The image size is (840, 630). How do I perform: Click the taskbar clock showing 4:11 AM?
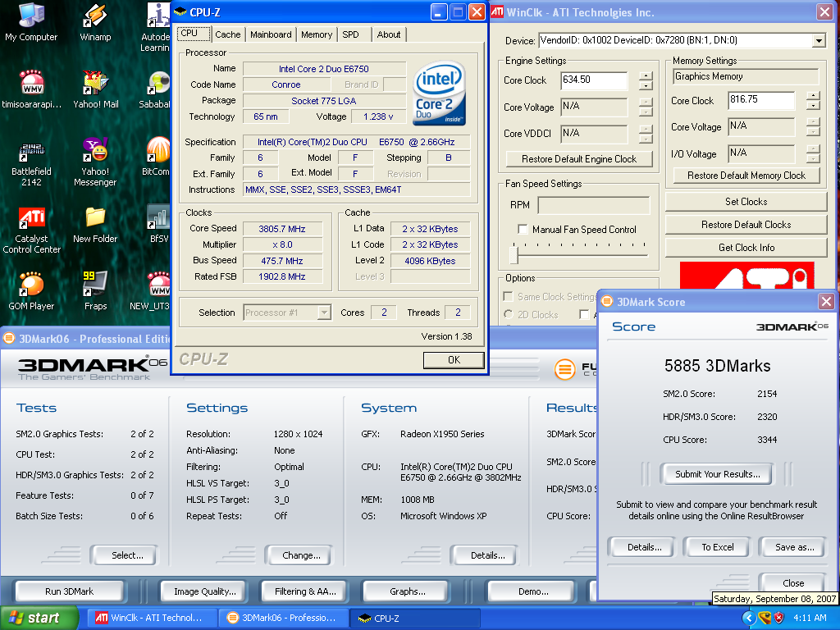coord(810,618)
